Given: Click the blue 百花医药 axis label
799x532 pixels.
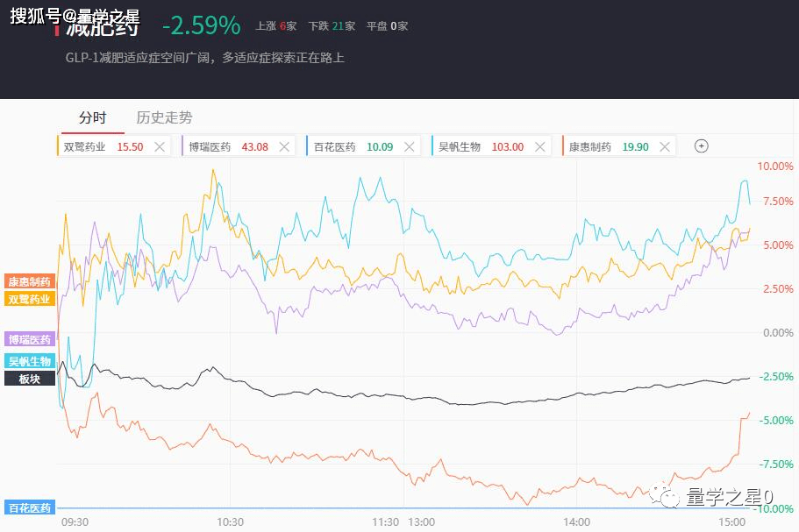Looking at the screenshot, I should [29, 507].
